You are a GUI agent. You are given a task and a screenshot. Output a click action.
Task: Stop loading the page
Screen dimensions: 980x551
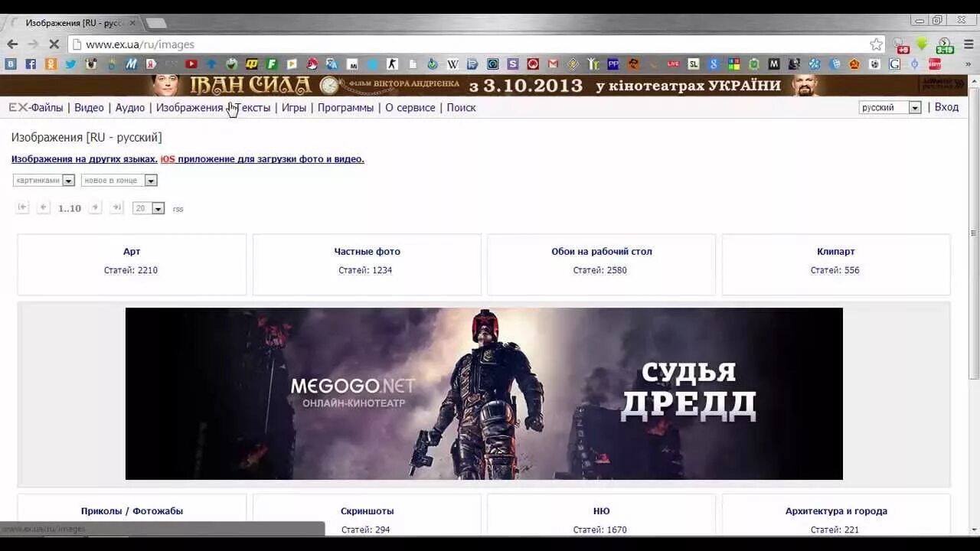54,44
